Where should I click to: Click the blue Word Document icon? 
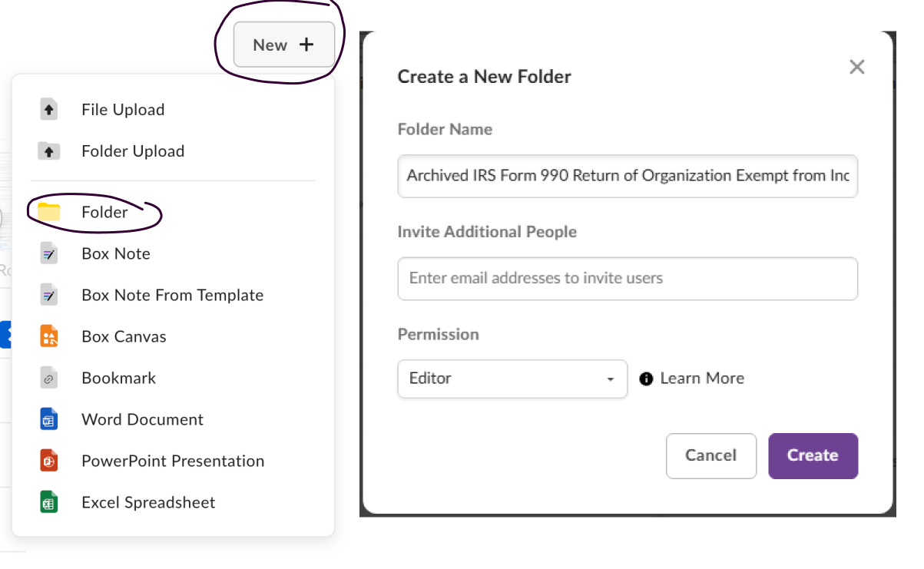pos(49,419)
